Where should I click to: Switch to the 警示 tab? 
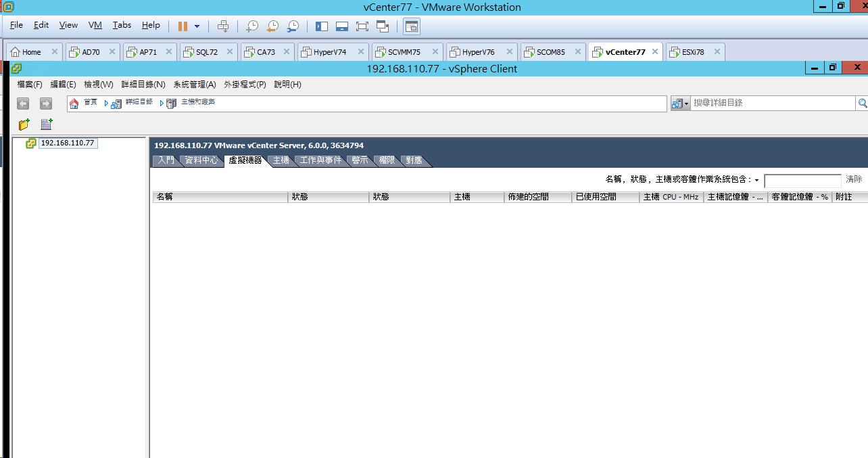pyautogui.click(x=360, y=161)
